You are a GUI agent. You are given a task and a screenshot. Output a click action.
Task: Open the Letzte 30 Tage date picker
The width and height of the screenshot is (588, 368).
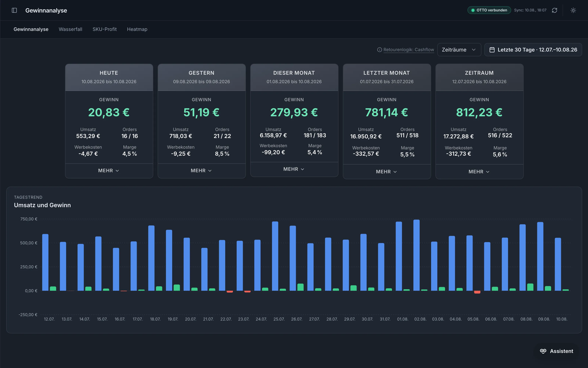tap(533, 50)
